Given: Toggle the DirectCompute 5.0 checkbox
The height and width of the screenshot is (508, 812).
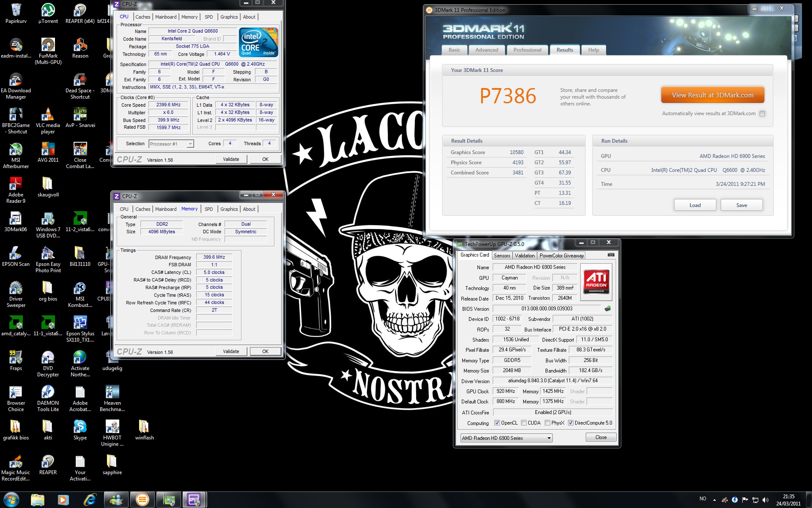Looking at the screenshot, I should [x=571, y=423].
